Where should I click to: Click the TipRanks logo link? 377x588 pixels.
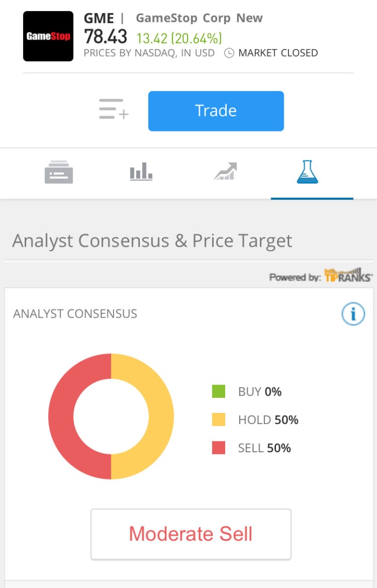[x=348, y=276]
